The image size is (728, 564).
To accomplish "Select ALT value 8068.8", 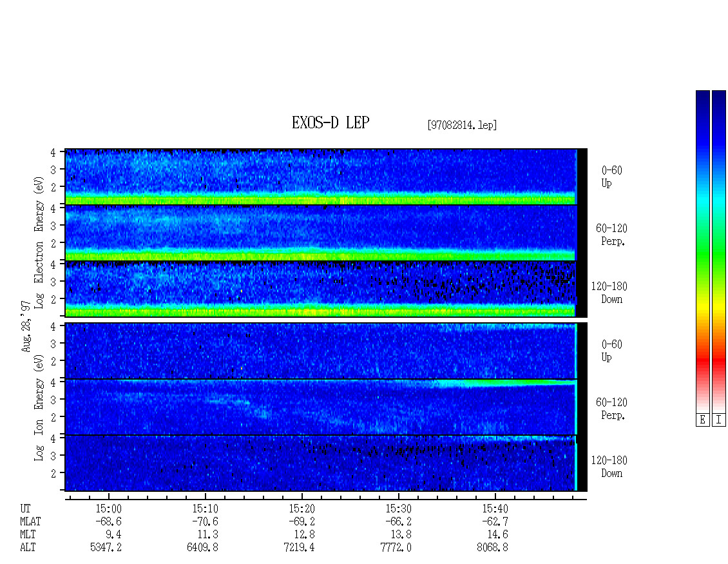I will click(492, 548).
